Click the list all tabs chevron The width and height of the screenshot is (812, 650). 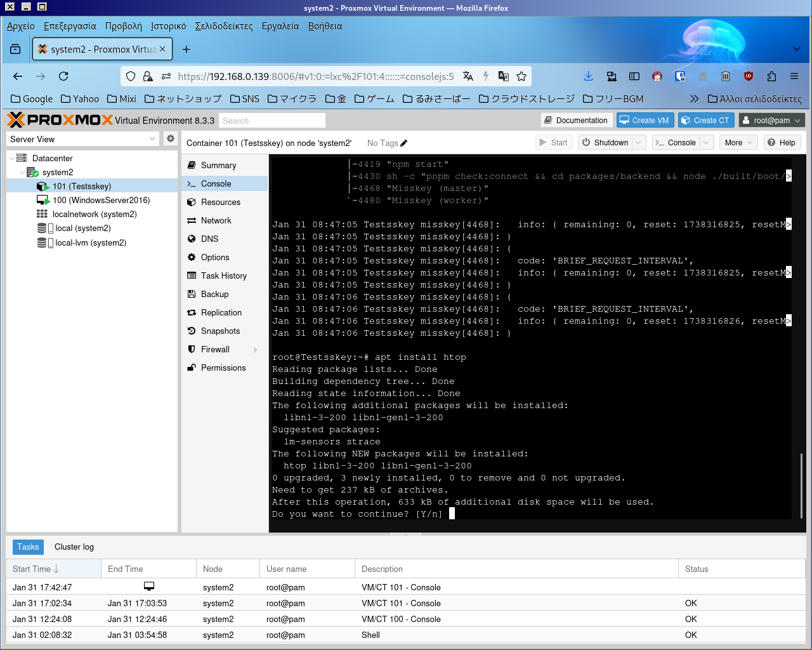[x=797, y=49]
